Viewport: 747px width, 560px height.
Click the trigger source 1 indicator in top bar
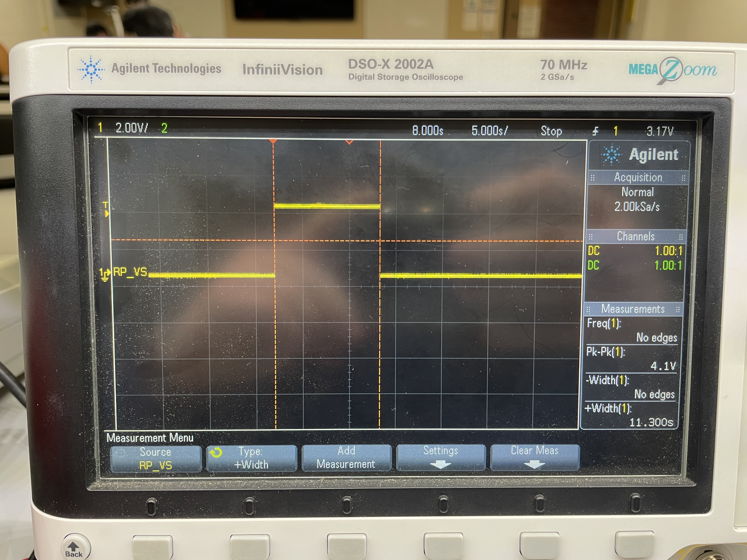pyautogui.click(x=616, y=131)
